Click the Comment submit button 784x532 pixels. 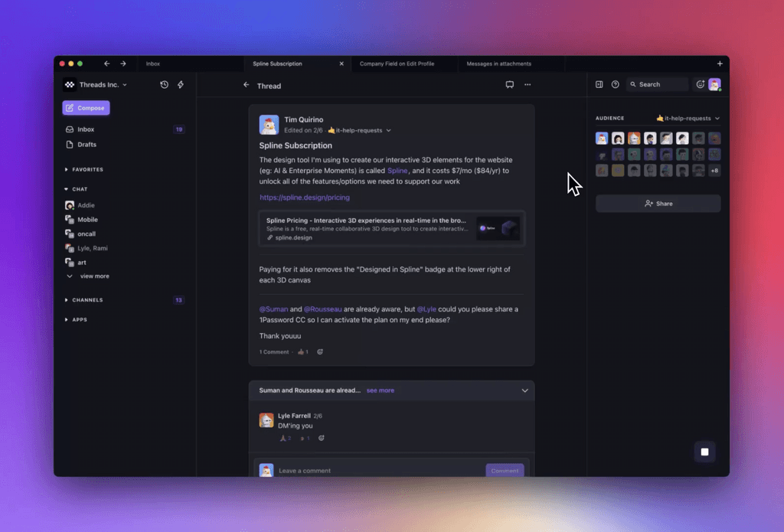pyautogui.click(x=505, y=471)
